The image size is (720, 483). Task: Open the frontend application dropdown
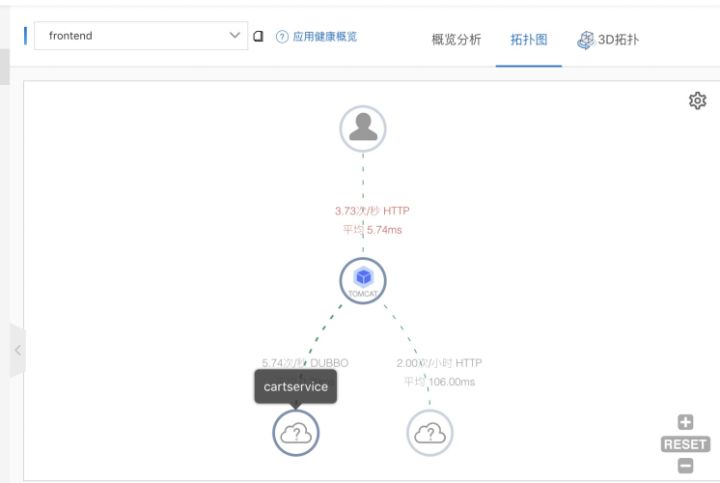point(141,36)
